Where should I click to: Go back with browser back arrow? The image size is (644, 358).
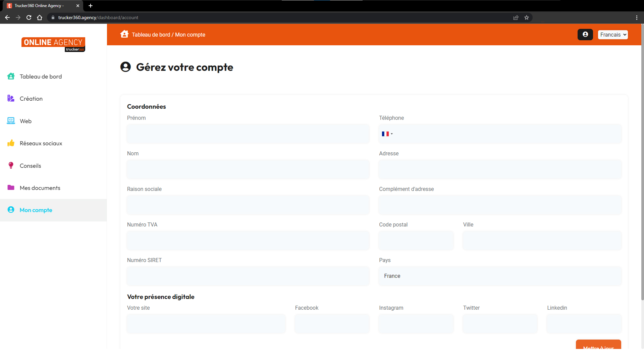tap(7, 17)
